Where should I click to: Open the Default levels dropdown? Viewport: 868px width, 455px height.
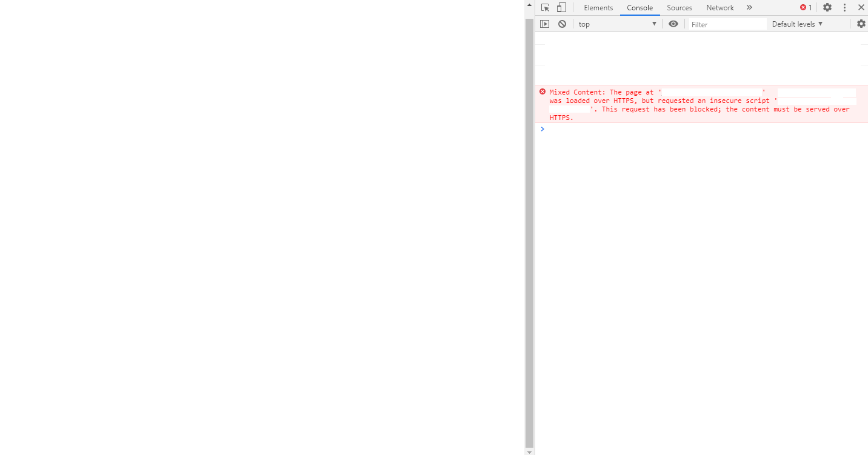[798, 24]
